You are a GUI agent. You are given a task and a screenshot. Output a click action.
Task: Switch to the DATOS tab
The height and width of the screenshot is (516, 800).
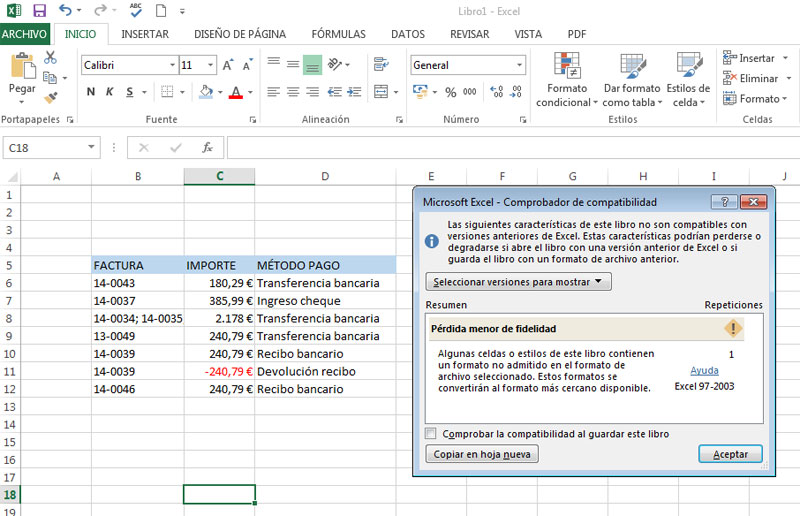[x=408, y=34]
